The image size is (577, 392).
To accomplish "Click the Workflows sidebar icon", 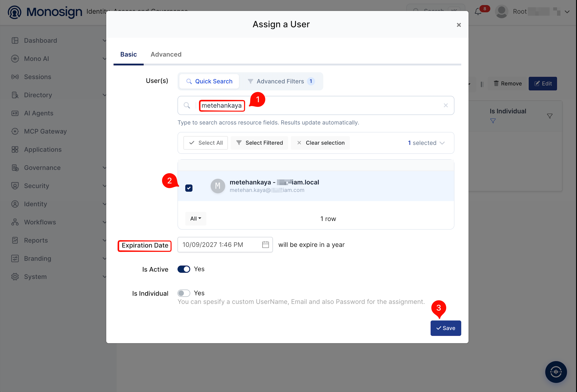I will 15,222.
